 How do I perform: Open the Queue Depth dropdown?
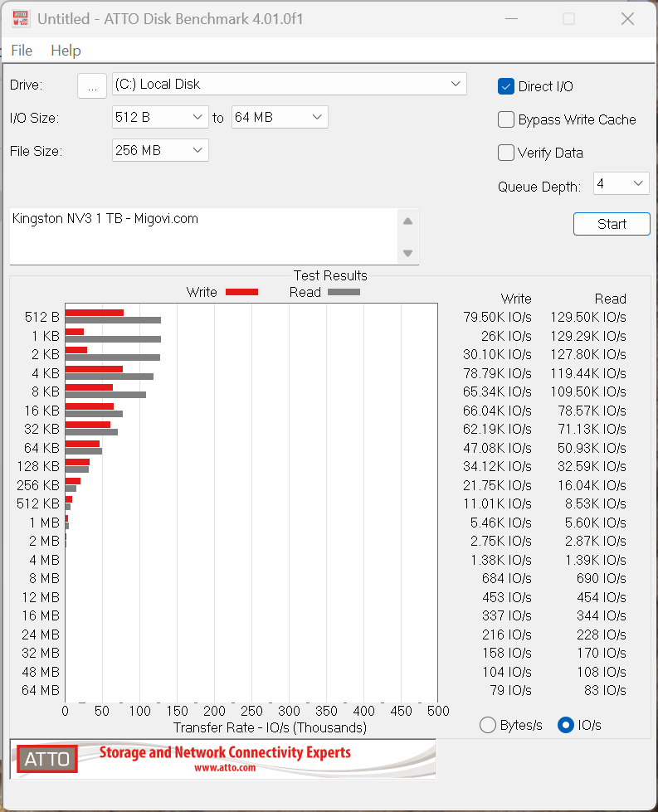[621, 183]
